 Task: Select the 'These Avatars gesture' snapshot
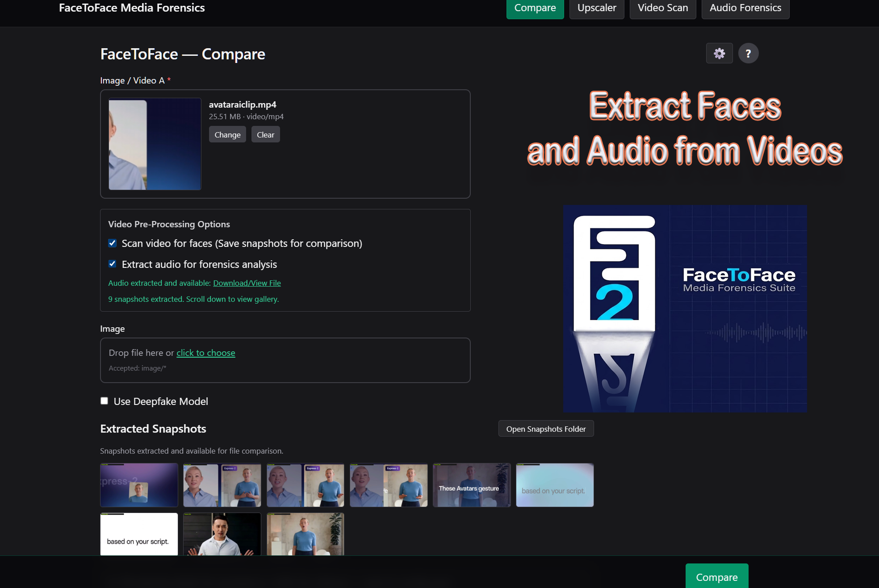[472, 485]
